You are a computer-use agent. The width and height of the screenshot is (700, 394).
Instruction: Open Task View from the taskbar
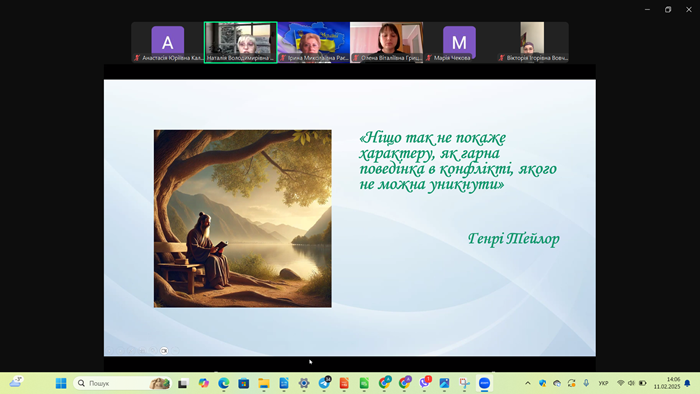point(183,383)
